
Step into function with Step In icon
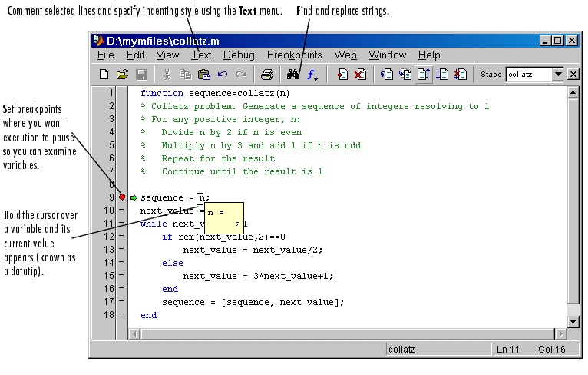pos(405,75)
